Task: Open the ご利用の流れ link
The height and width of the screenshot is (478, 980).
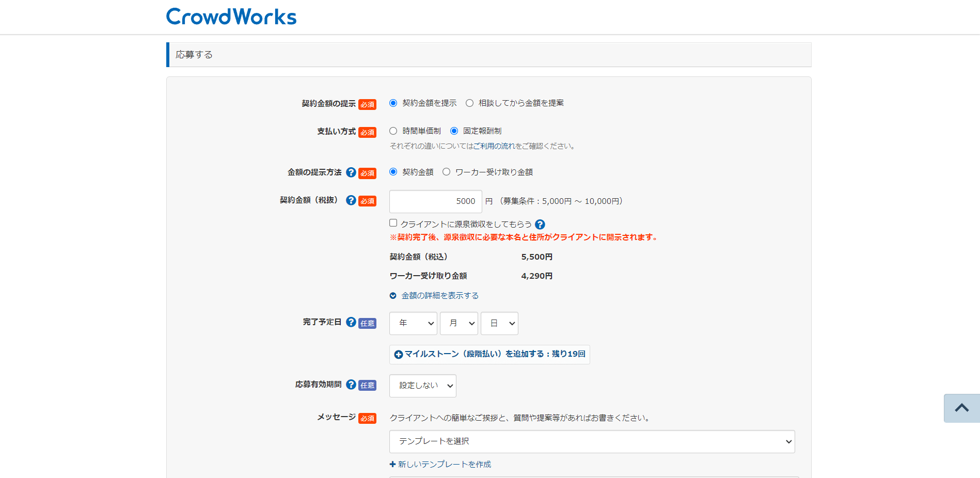Action: pos(494,146)
